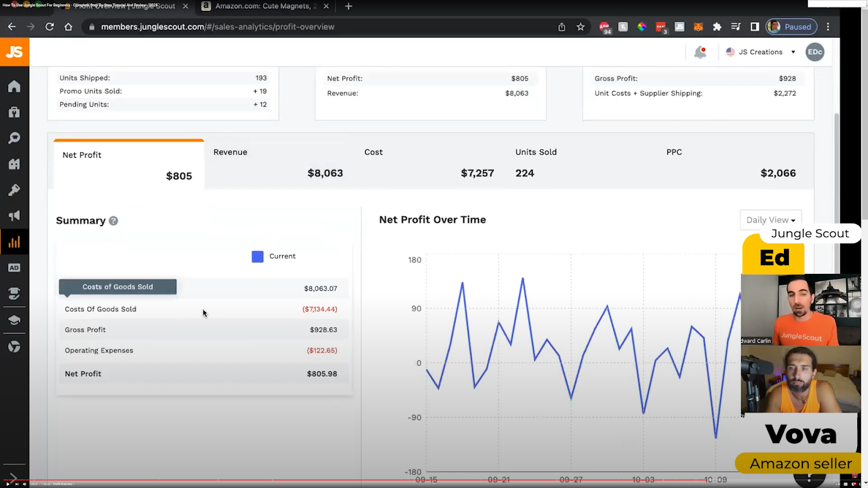Click the EDc user avatar button
Screen dimensions: 868x488
(x=814, y=52)
